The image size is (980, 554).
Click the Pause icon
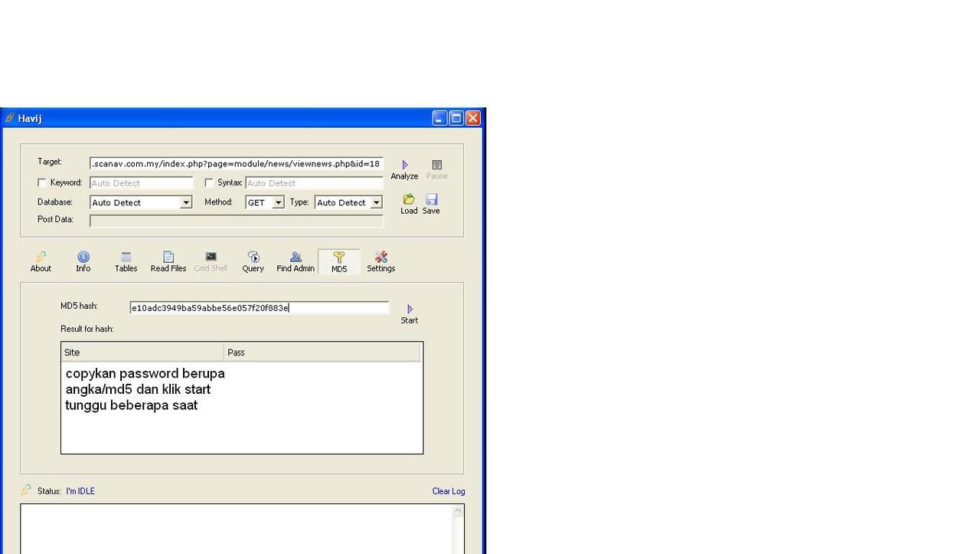436,165
